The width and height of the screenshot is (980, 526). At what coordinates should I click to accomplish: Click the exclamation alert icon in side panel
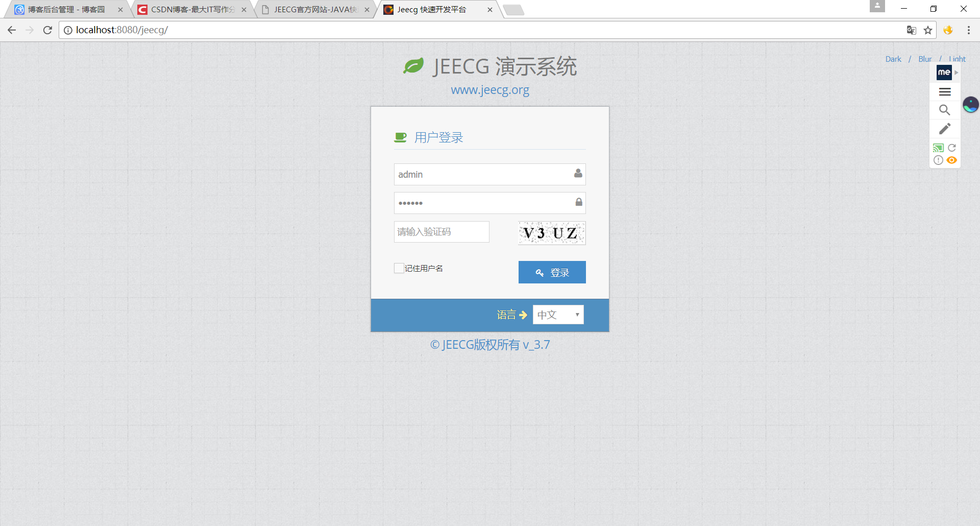[x=938, y=160]
